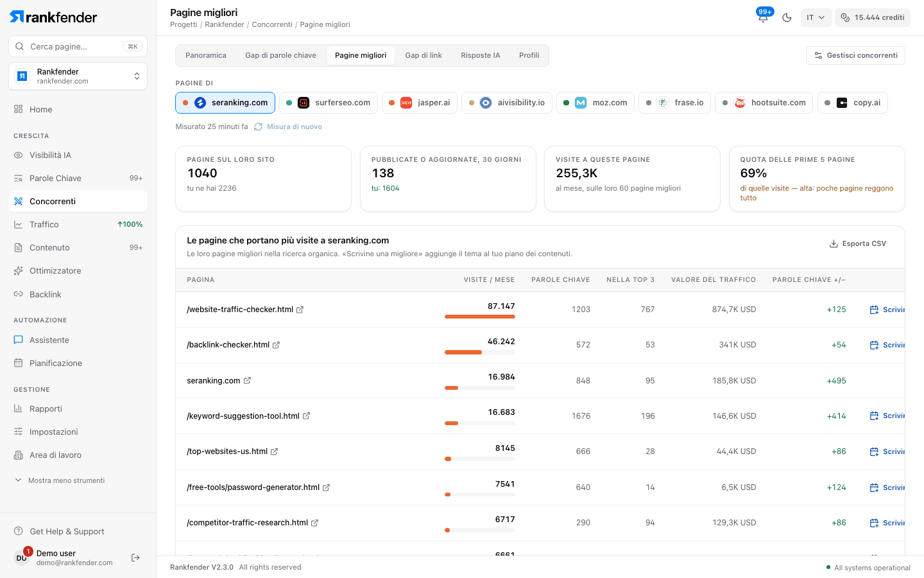The image size is (924, 578).
Task: Open Area di lavoro building icon
Action: pyautogui.click(x=18, y=455)
